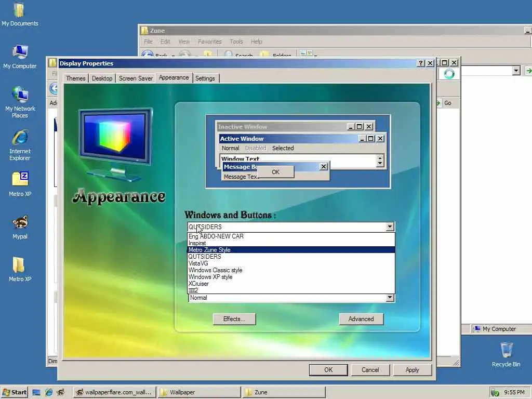Confirm with the OK button at bottom
This screenshot has height=399, width=532.
tap(328, 370)
